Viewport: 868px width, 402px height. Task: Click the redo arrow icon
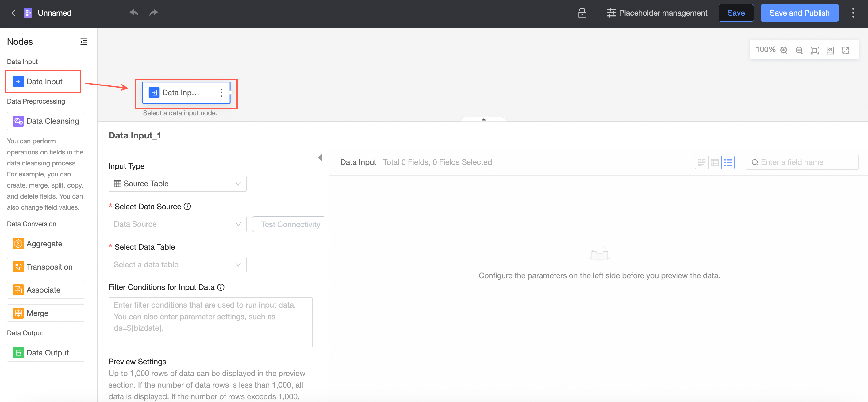pos(154,13)
